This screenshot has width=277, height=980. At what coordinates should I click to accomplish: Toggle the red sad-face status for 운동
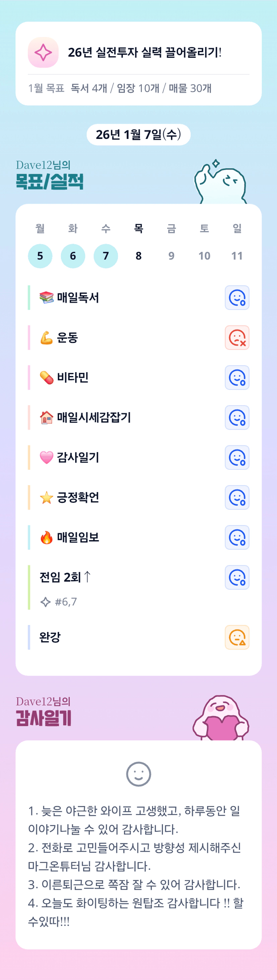click(x=237, y=338)
